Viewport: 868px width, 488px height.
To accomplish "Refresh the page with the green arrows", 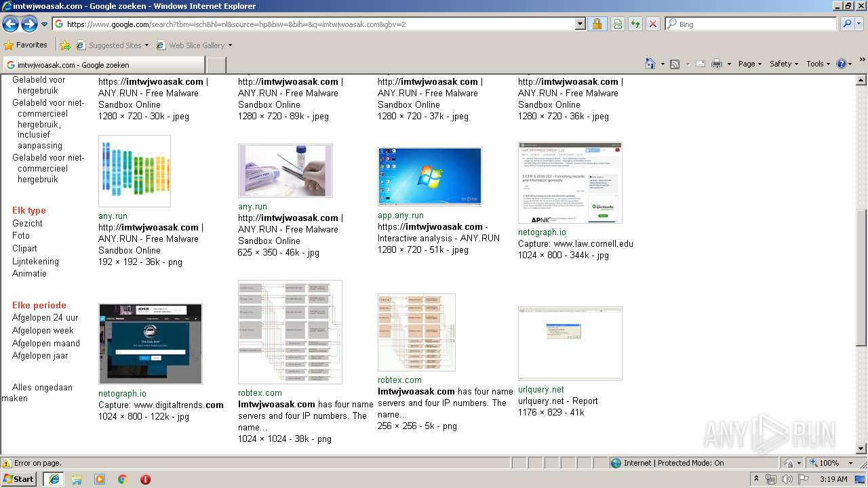I will point(635,24).
